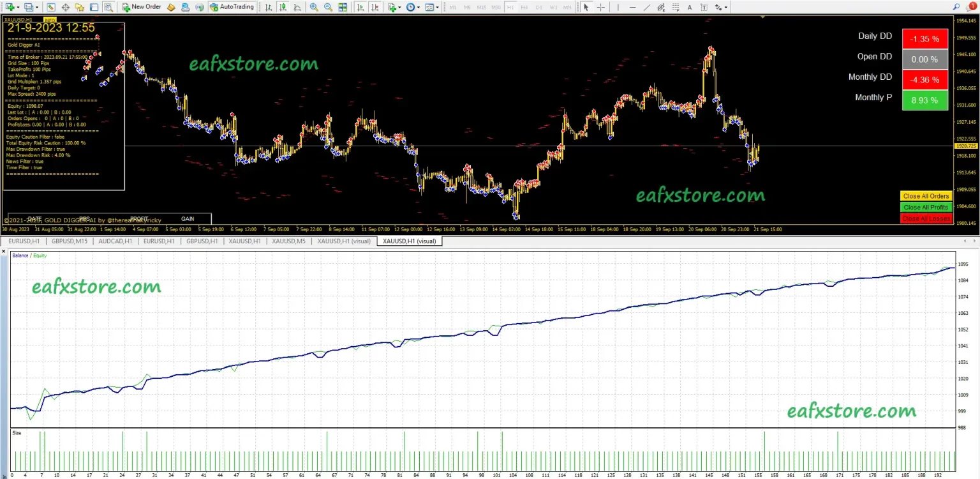Open the Navigator panel icon
980x479 pixels.
click(x=79, y=7)
